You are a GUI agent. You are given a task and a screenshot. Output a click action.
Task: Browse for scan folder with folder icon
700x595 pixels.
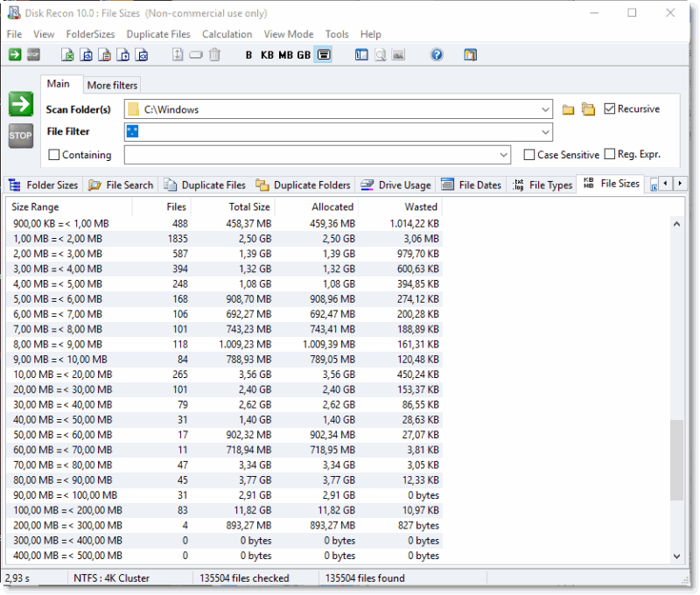pyautogui.click(x=568, y=109)
